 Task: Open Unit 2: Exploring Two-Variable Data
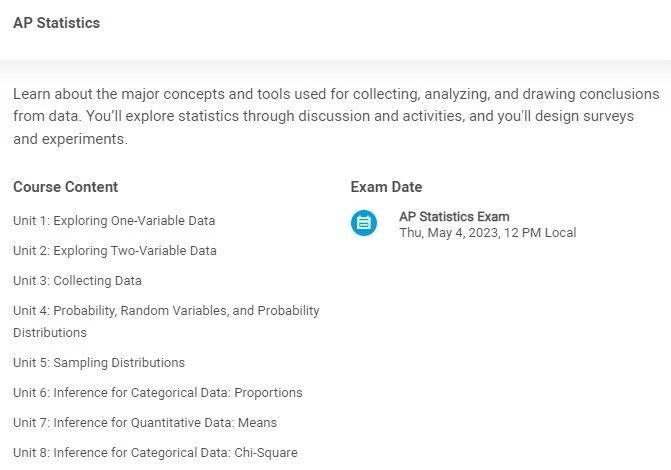(x=115, y=251)
